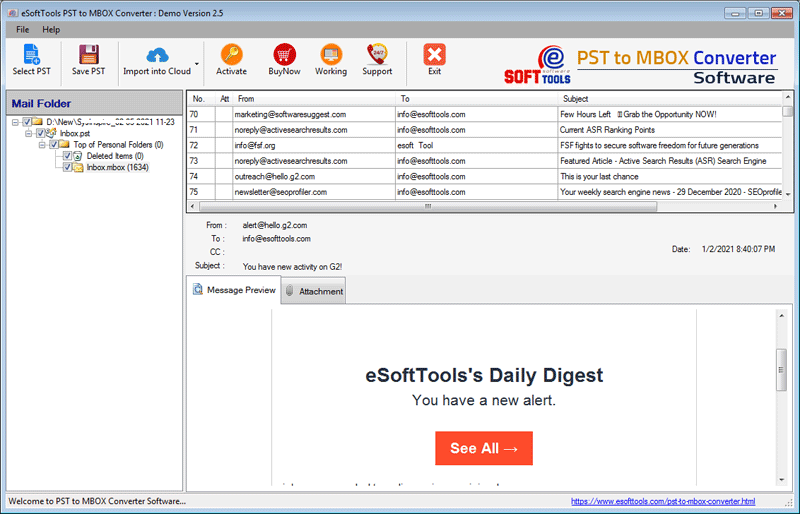Click the Top of Personal Folders folder icon
Image resolution: width=800 pixels, height=514 pixels.
(x=64, y=144)
